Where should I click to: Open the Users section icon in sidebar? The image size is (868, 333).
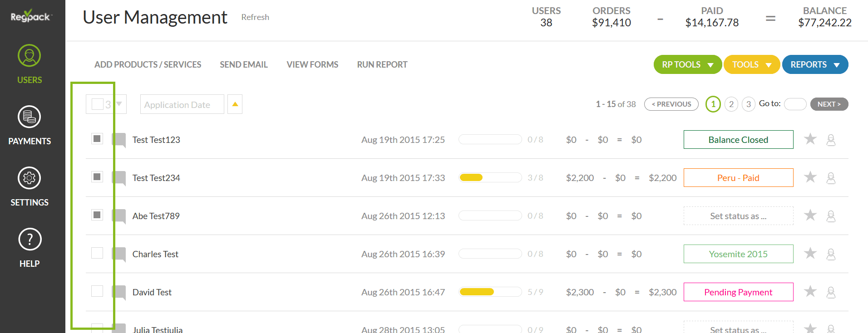click(30, 56)
